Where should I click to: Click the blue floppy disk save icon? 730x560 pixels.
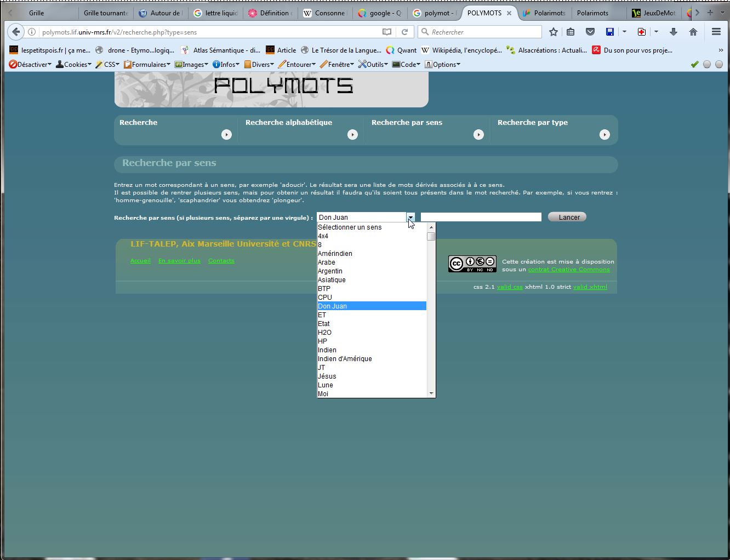coord(610,32)
